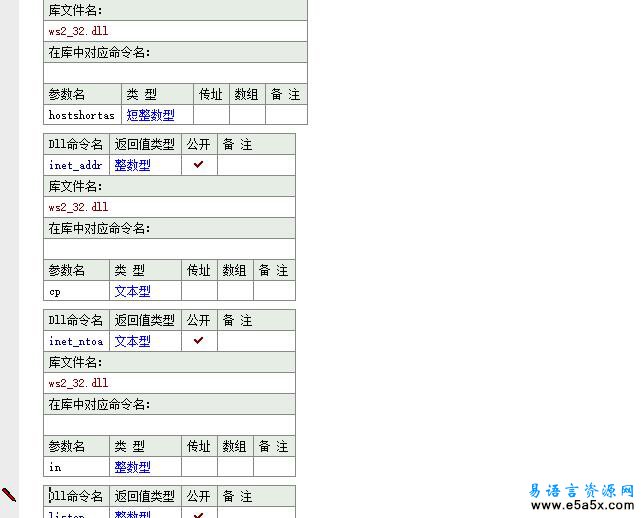This screenshot has width=643, height=518.
Task: Click the 备注 cell of inet_ntoa command
Action: tap(256, 341)
